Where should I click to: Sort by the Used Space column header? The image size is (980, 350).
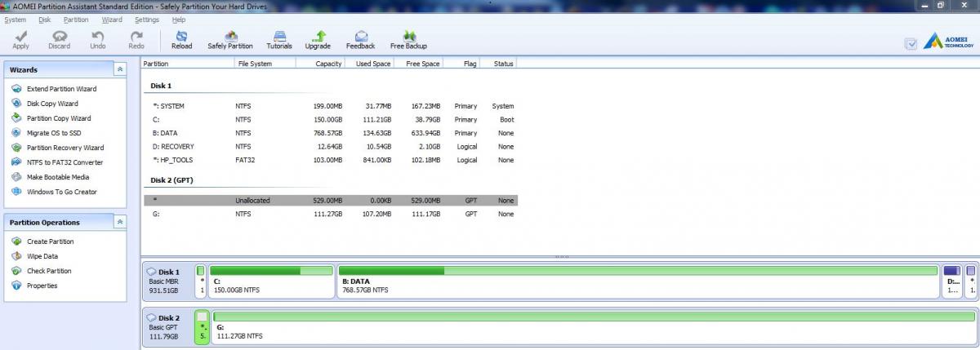[369, 64]
